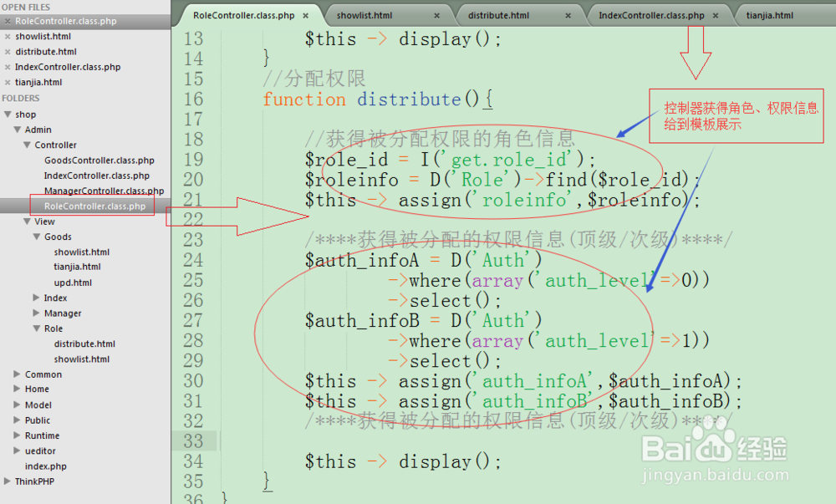836x504 pixels.
Task: Switch to the showlist.html tab
Action: [x=364, y=15]
